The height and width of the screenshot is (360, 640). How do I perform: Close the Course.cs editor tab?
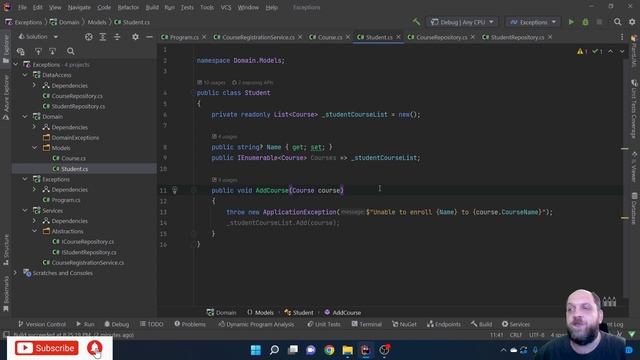[x=348, y=37]
